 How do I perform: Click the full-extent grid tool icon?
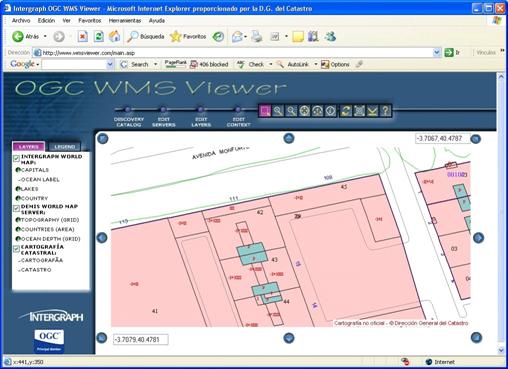(359, 111)
